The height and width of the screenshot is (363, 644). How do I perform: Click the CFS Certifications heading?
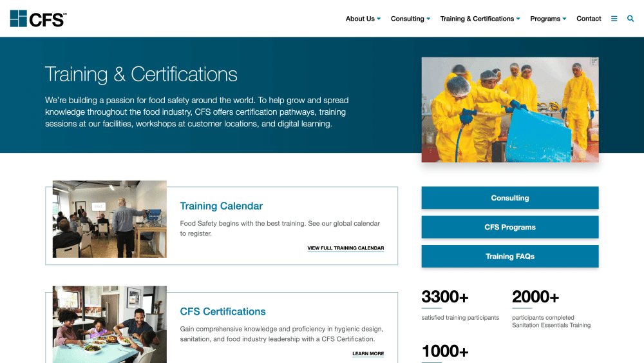[223, 311]
